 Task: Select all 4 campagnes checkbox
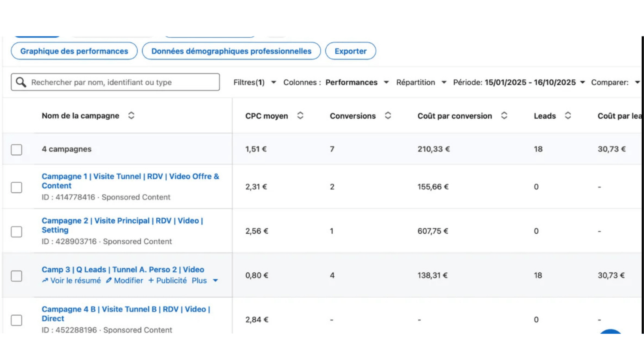click(x=16, y=149)
